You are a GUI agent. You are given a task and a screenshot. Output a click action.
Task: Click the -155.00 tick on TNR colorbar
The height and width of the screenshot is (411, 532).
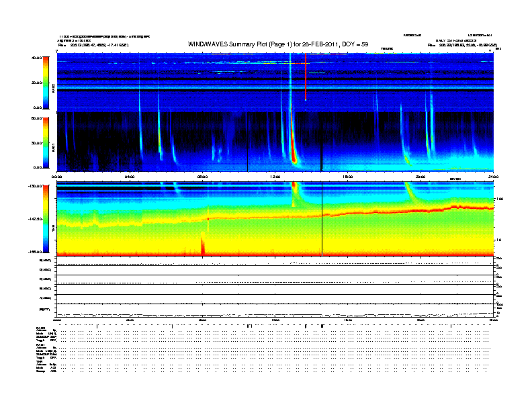[x=35, y=252]
